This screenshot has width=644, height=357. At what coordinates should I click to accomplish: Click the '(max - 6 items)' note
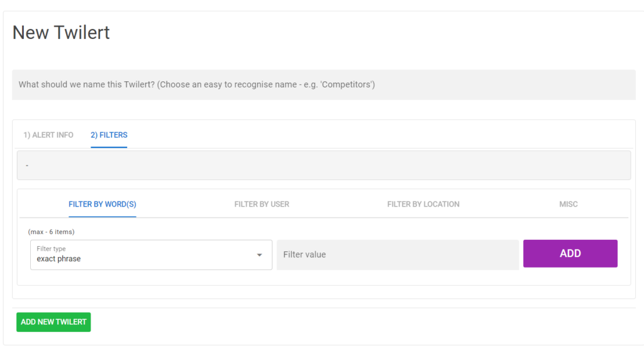click(51, 232)
